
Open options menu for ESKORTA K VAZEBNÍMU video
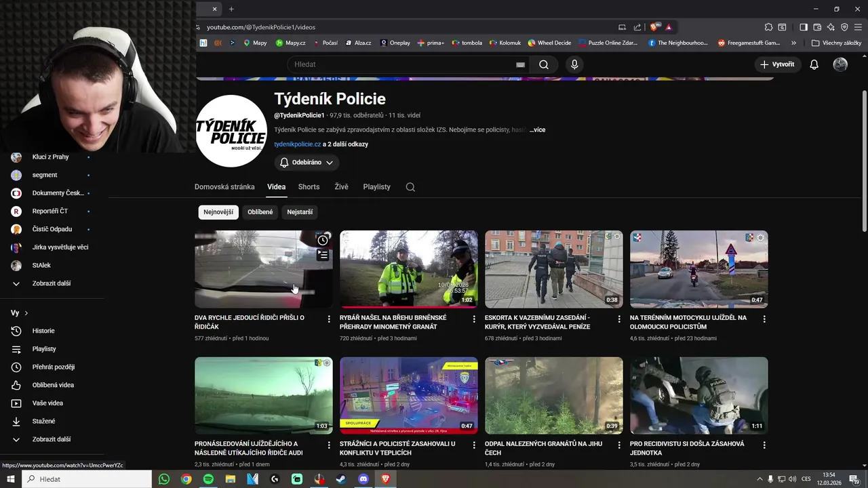pyautogui.click(x=619, y=319)
